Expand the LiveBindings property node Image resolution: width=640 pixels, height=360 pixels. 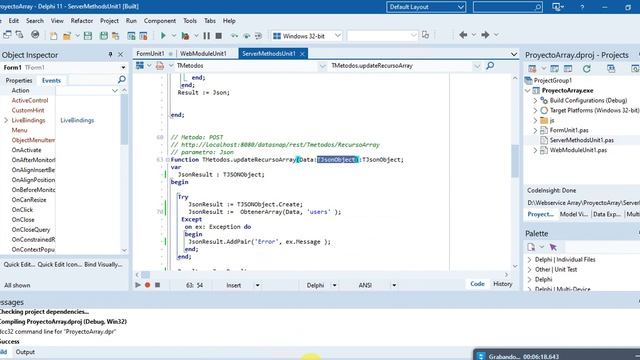(6, 120)
